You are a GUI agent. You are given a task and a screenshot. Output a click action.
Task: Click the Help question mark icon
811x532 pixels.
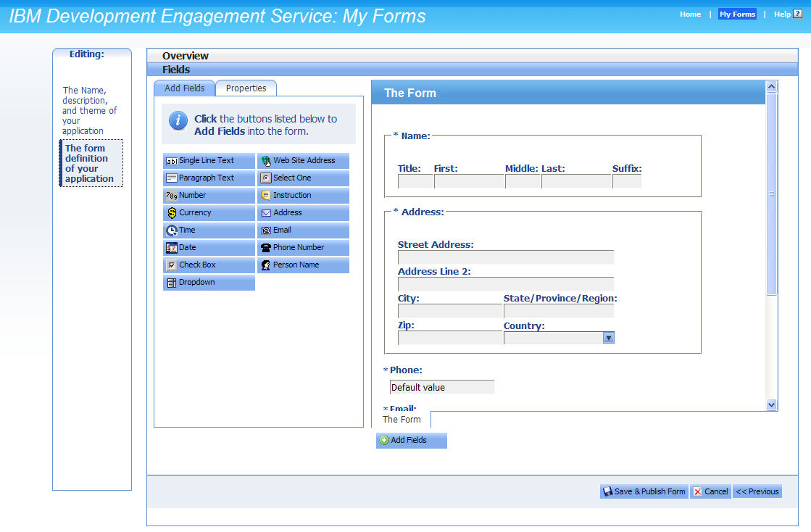click(x=797, y=14)
